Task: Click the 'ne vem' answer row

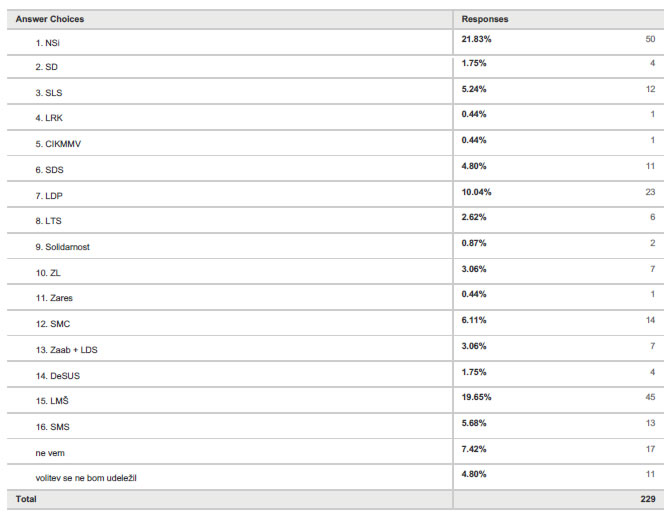Action: [49, 453]
